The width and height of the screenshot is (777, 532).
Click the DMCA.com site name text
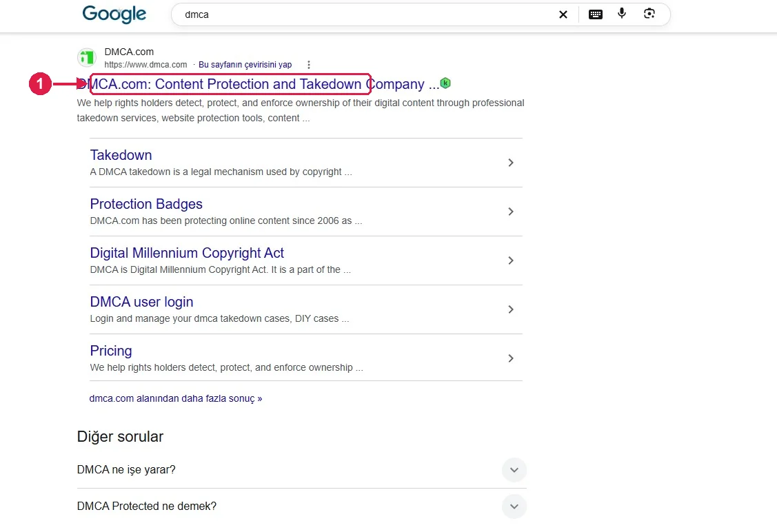tap(129, 52)
